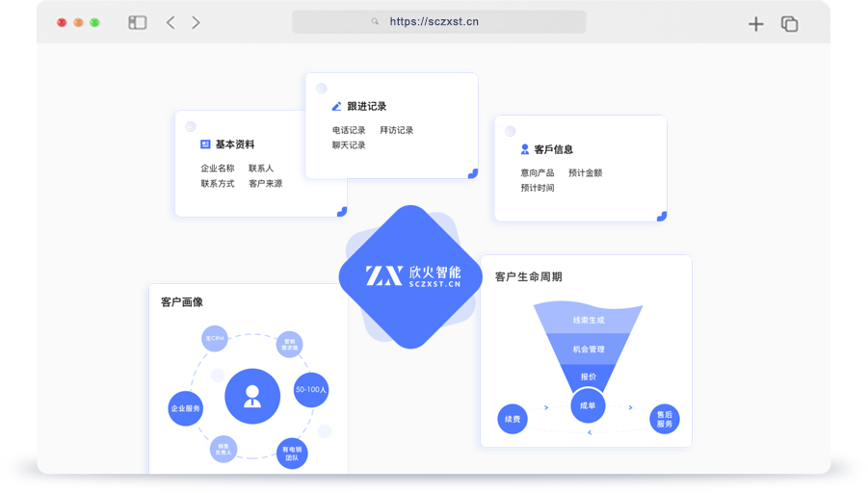Viewport: 868px width, 493px height.
Task: Select the 拜访记录 item
Action: pyautogui.click(x=396, y=130)
